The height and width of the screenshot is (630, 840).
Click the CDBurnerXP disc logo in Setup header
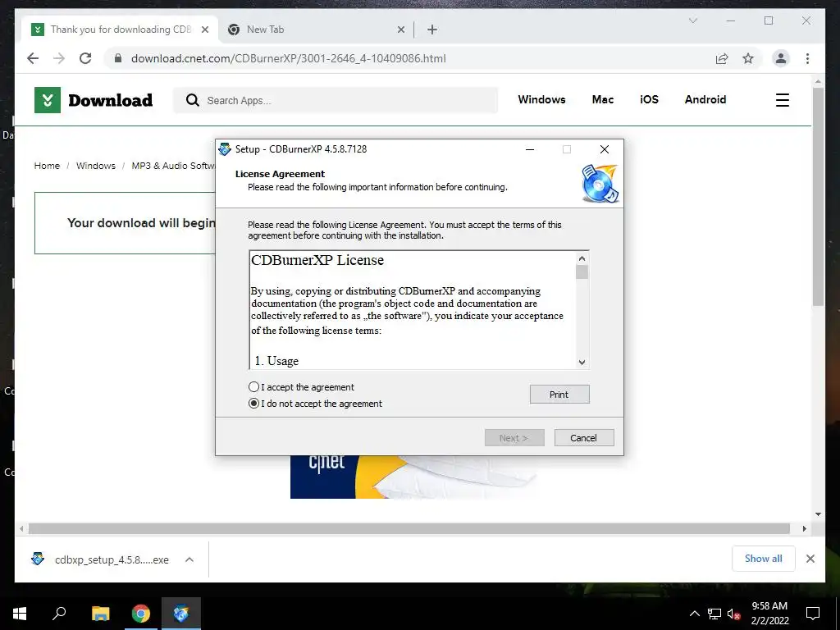coord(600,184)
